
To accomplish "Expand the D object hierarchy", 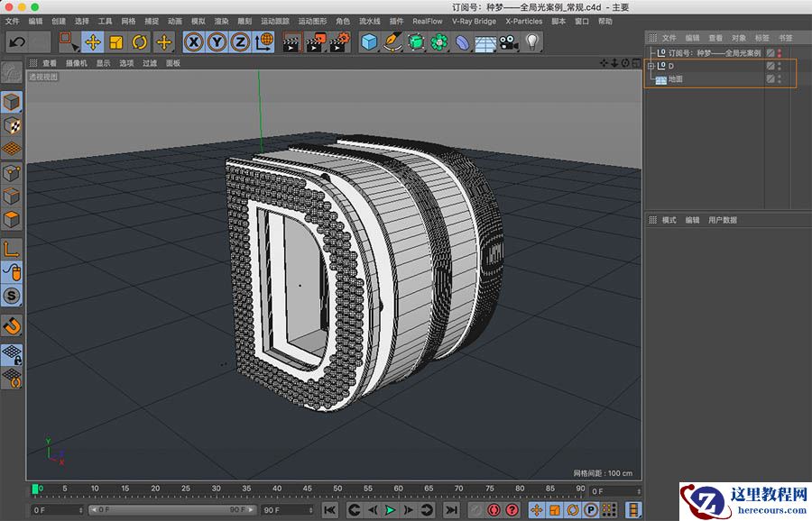I will coord(651,67).
